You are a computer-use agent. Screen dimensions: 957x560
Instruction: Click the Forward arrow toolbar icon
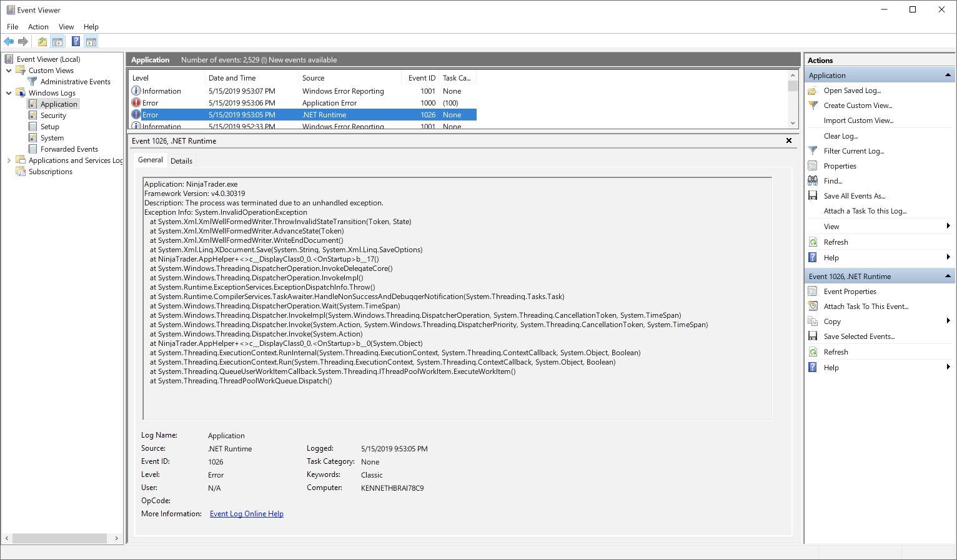(23, 42)
